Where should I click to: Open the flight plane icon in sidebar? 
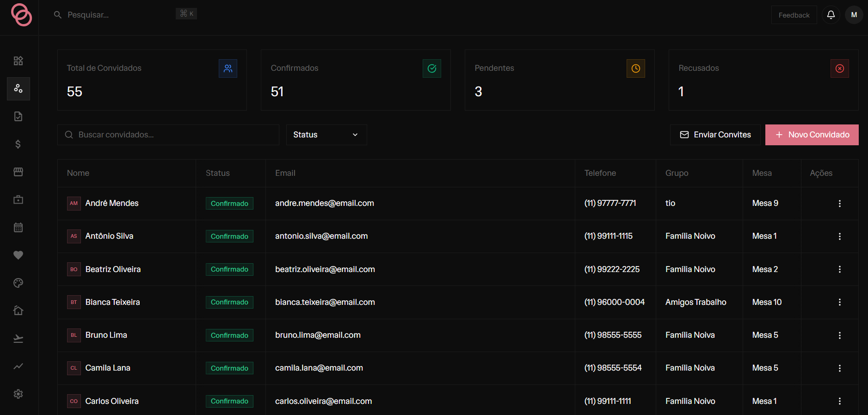pyautogui.click(x=18, y=339)
